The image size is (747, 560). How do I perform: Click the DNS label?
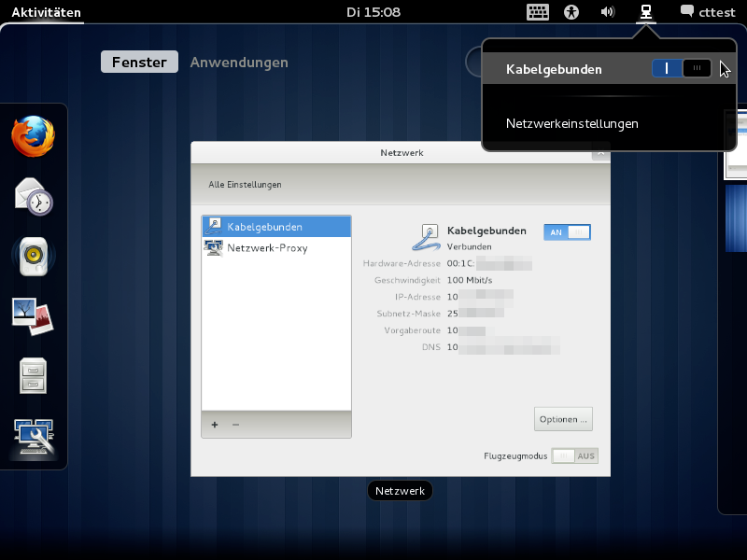click(431, 347)
